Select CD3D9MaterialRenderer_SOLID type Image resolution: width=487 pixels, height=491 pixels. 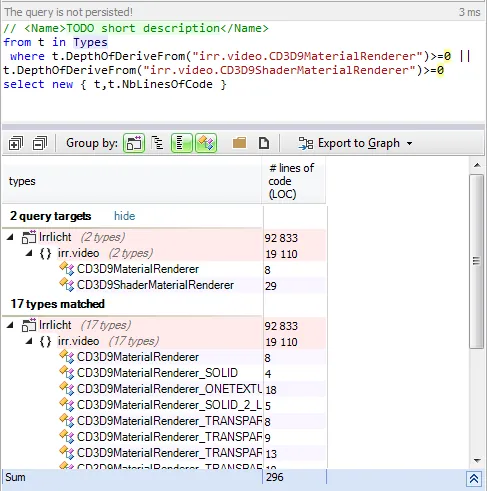[157, 373]
